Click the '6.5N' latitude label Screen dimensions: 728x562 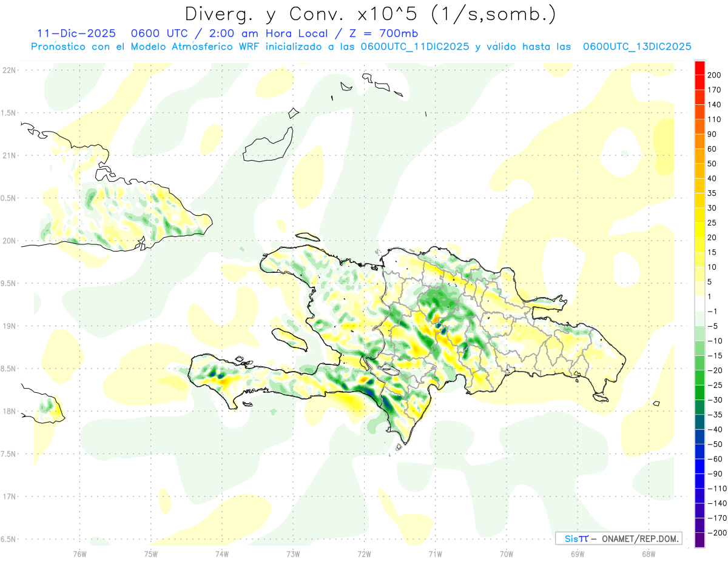pos(9,539)
